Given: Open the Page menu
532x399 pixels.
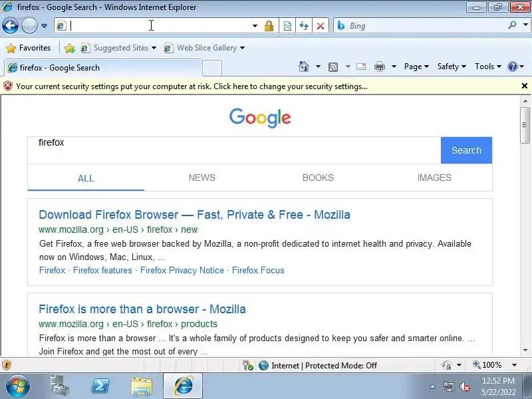Looking at the screenshot, I should coord(416,66).
